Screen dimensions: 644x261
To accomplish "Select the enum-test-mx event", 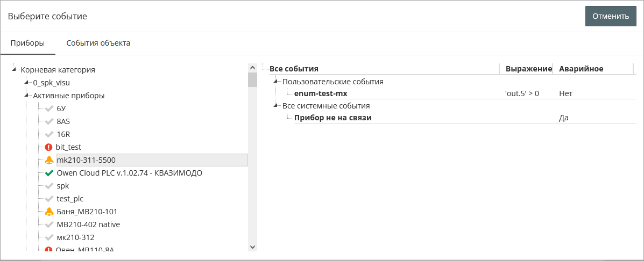I will click(x=321, y=93).
